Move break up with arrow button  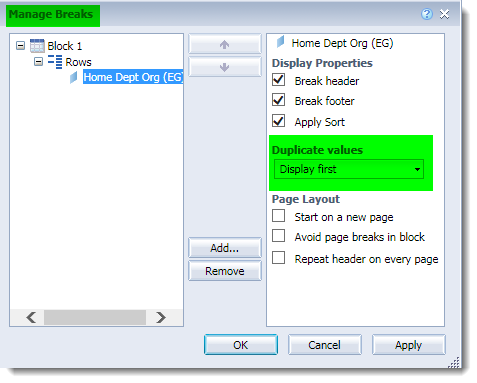pyautogui.click(x=225, y=44)
